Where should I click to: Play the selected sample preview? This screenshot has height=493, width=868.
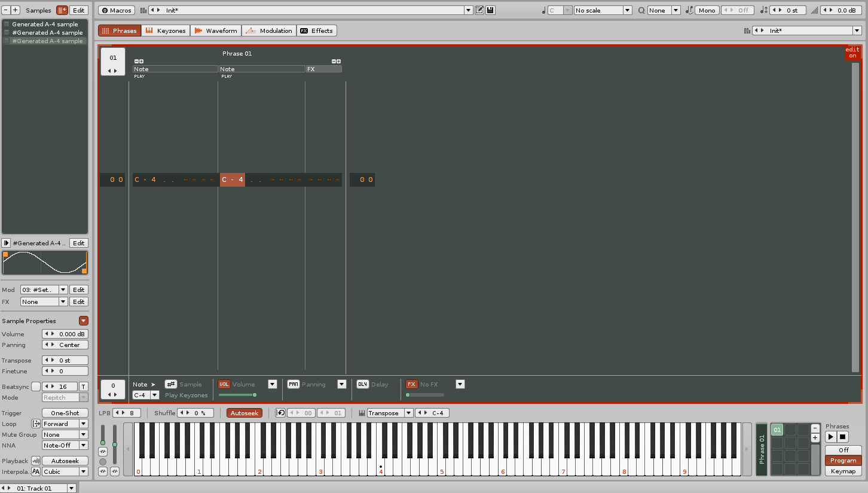click(6, 243)
